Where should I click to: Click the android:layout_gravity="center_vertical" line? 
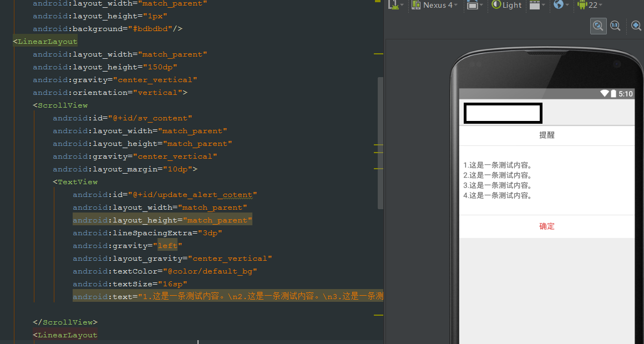173,259
